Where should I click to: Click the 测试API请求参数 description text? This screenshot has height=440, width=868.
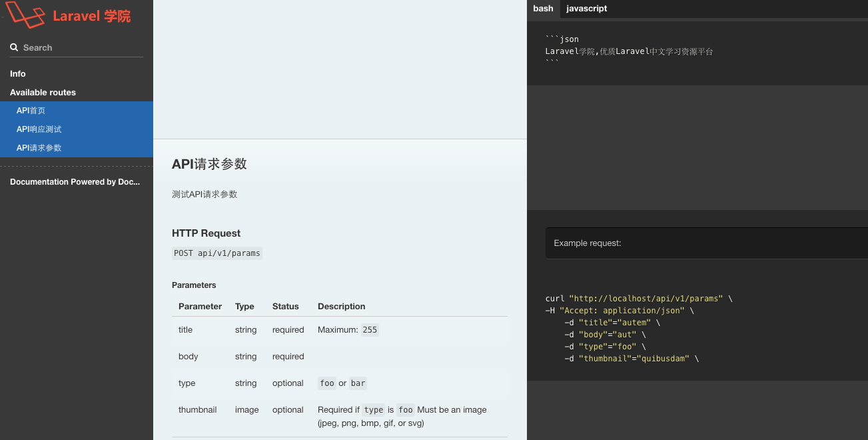tap(205, 194)
